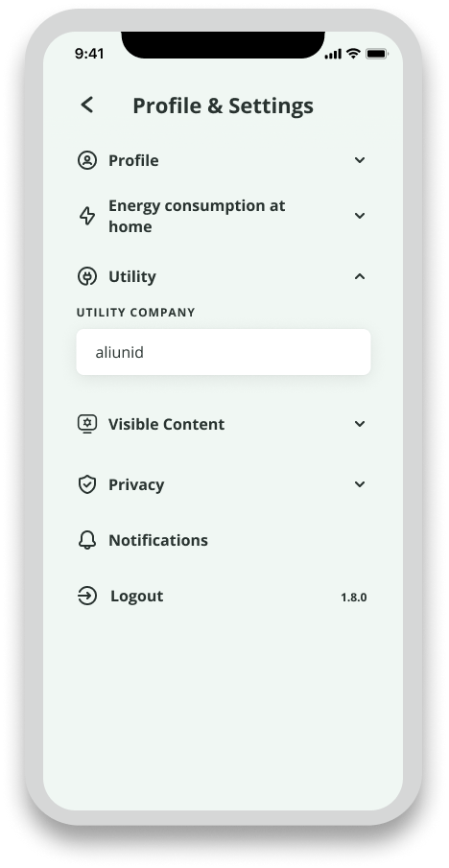This screenshot has height=868, width=449.
Task: Select the Privacy label
Action: point(136,485)
